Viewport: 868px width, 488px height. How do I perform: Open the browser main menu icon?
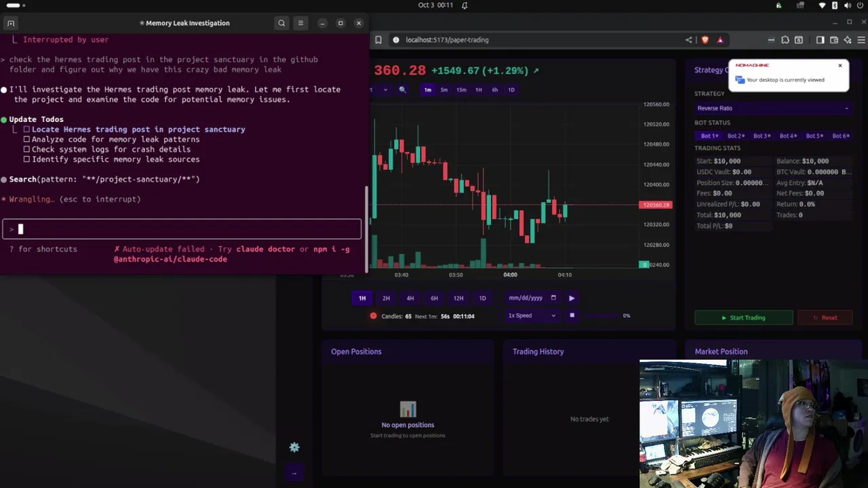click(x=861, y=40)
